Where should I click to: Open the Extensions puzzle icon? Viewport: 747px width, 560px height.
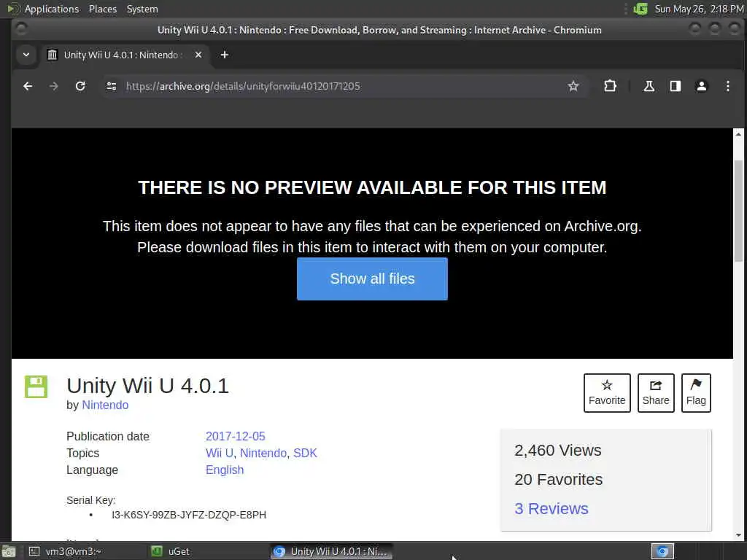click(611, 86)
